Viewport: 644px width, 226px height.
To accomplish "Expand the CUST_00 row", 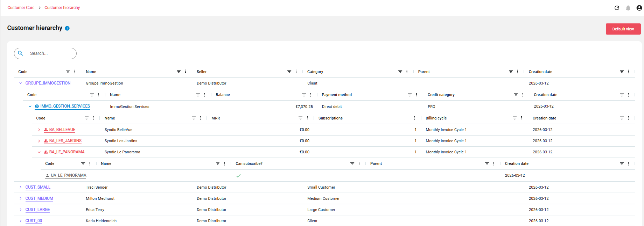I will click(21, 221).
